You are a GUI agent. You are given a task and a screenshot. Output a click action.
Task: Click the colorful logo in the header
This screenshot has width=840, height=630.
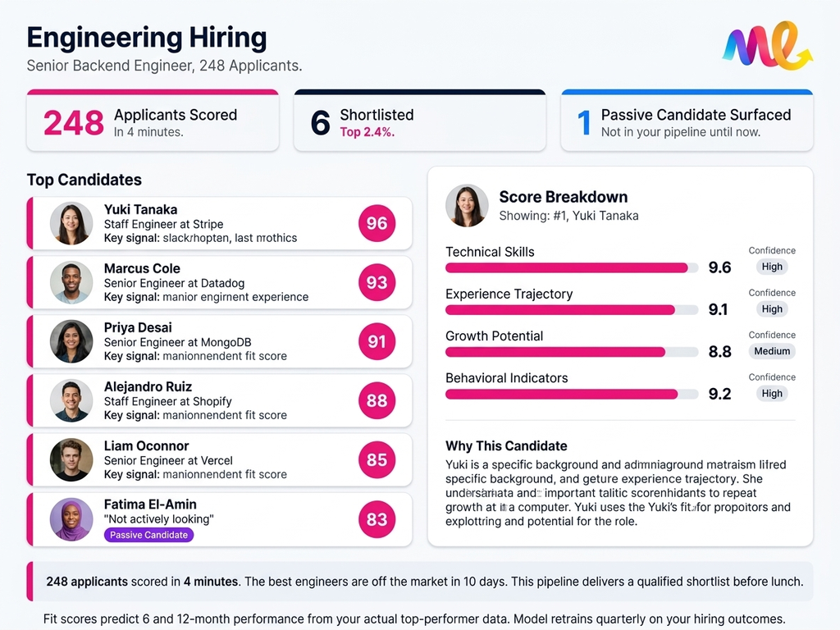coord(767,47)
